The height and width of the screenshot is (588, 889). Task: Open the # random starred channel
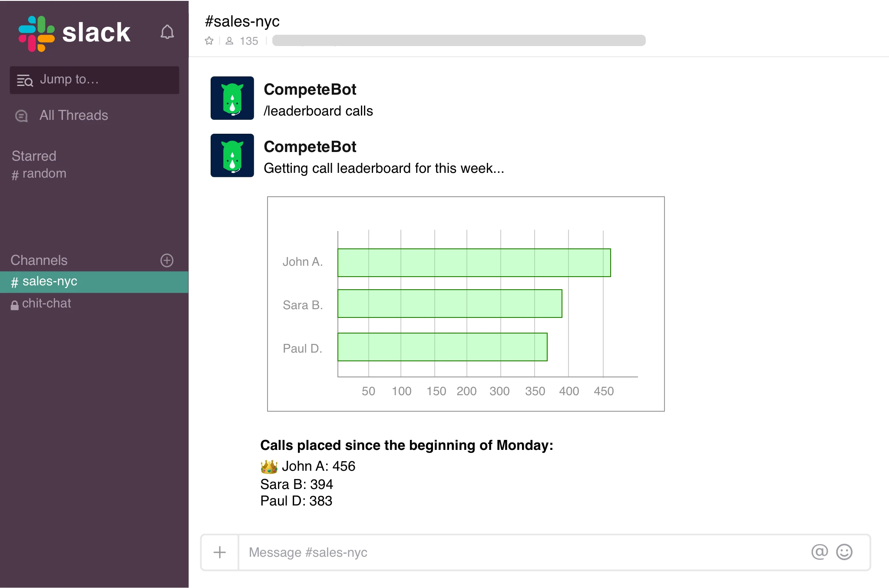(39, 174)
